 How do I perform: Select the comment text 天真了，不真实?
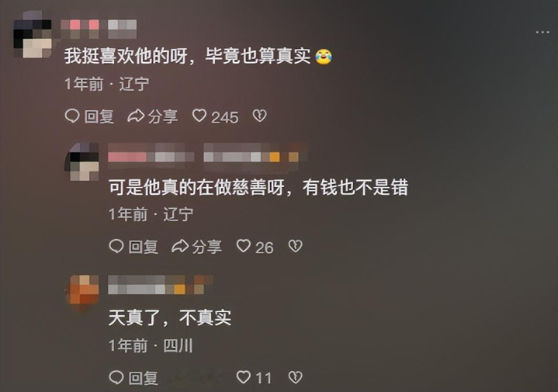[170, 317]
